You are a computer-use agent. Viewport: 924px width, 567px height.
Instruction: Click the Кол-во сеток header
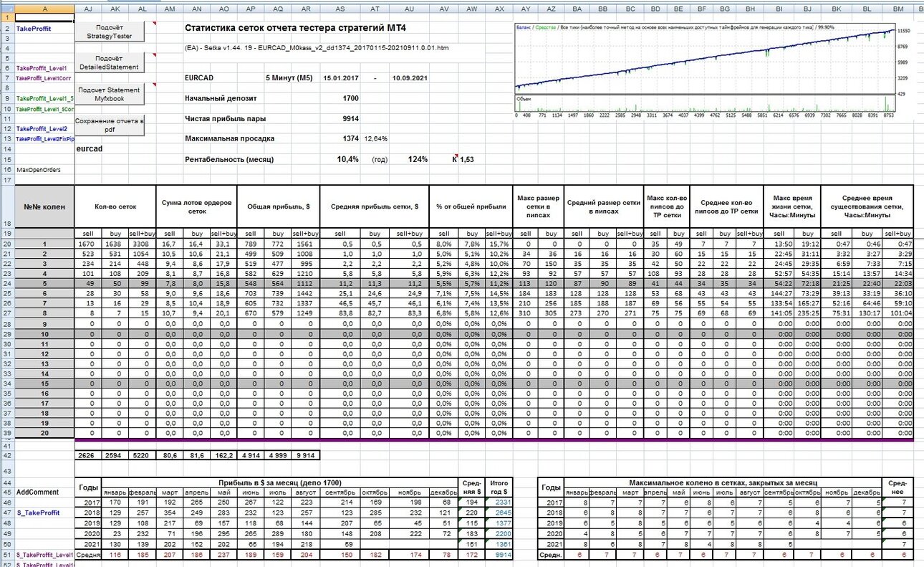pos(115,207)
